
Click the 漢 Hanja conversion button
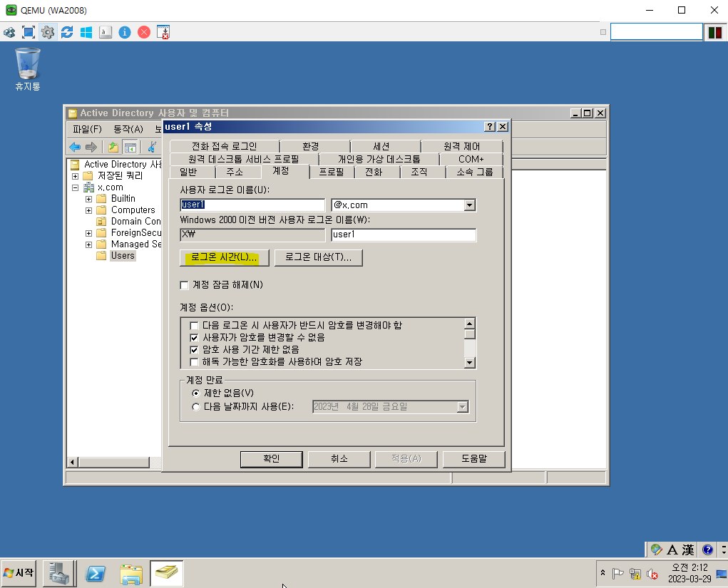(x=687, y=550)
